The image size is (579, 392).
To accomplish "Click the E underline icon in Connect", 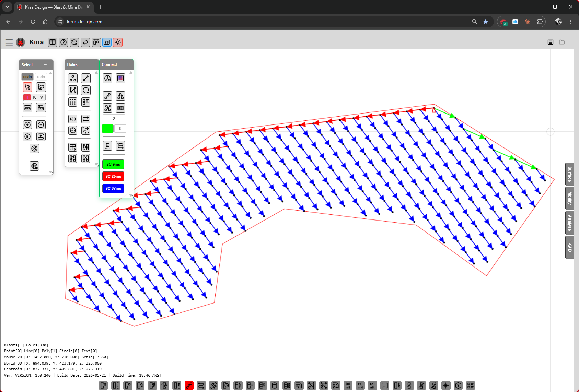I will [x=107, y=146].
